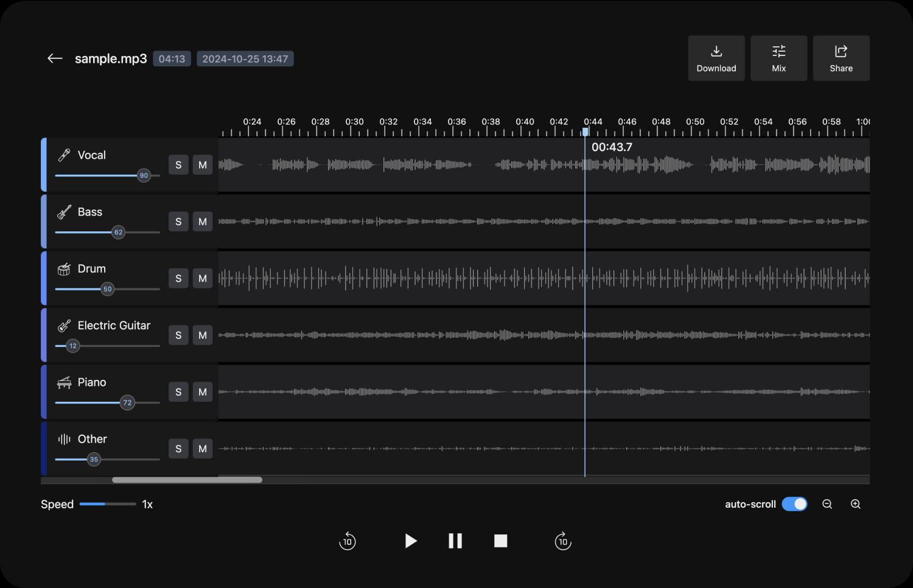Click the back arrow next to sample.mp3
913x588 pixels.
(x=55, y=58)
